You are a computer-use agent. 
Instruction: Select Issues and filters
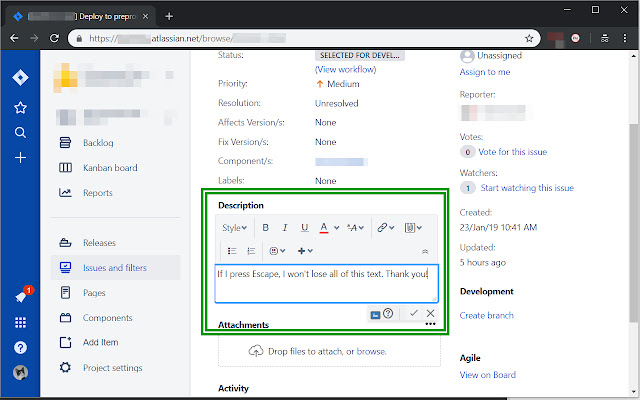click(116, 268)
